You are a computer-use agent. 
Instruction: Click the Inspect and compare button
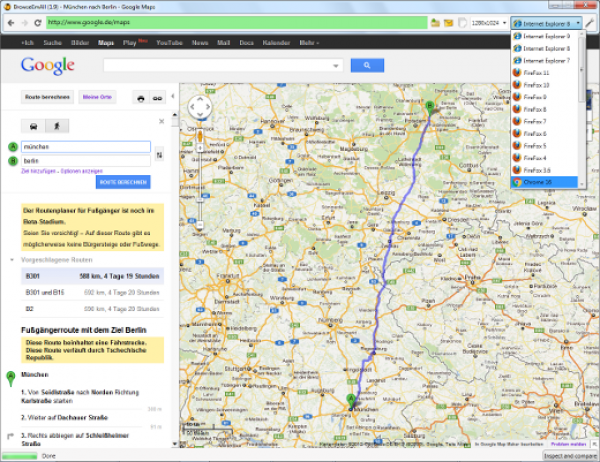(x=570, y=456)
